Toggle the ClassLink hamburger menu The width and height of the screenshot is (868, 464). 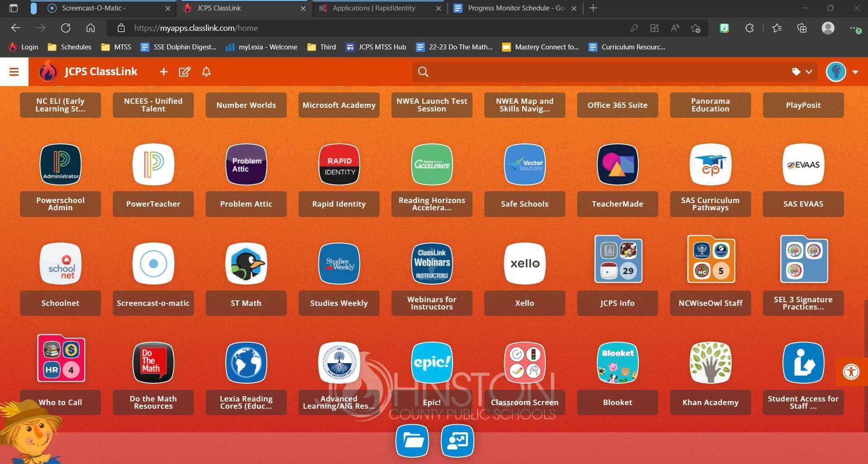(14, 72)
